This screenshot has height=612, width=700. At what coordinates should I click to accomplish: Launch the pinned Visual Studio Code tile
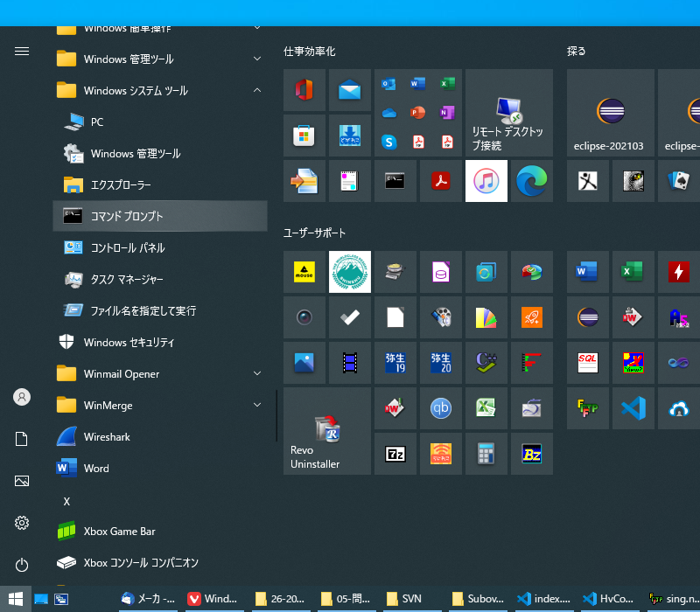point(633,408)
